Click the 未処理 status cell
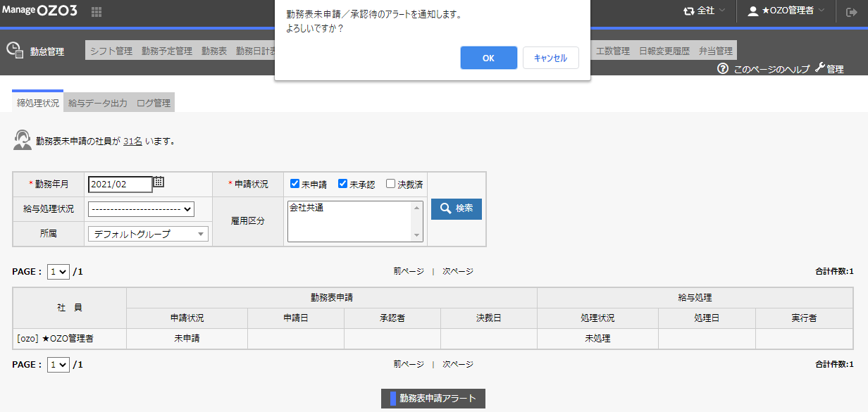This screenshot has height=412, width=868. coord(597,339)
